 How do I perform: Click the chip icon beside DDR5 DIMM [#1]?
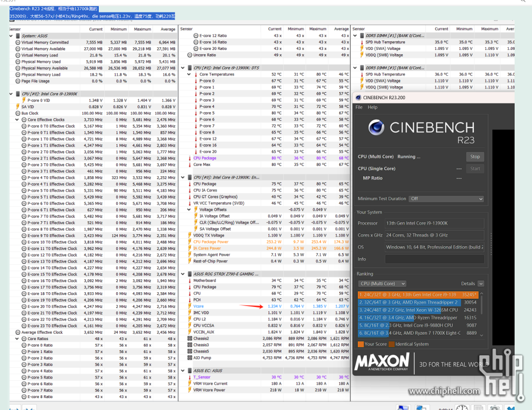362,36
